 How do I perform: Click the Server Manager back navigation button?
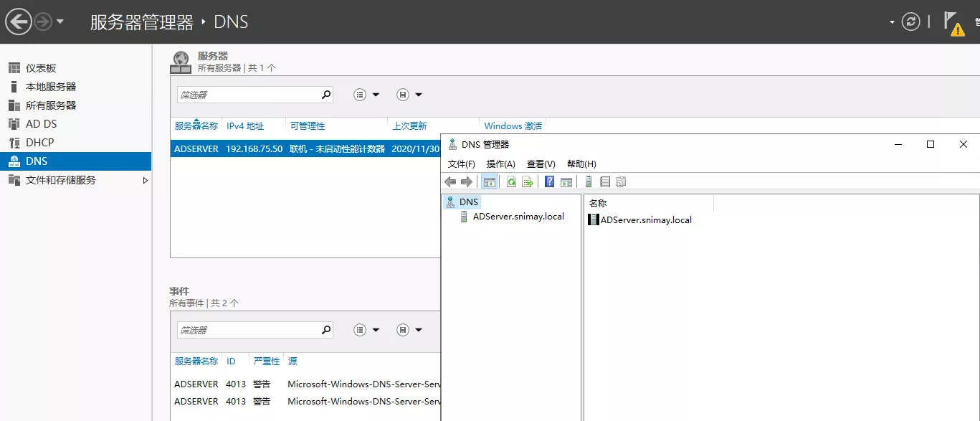coord(19,22)
